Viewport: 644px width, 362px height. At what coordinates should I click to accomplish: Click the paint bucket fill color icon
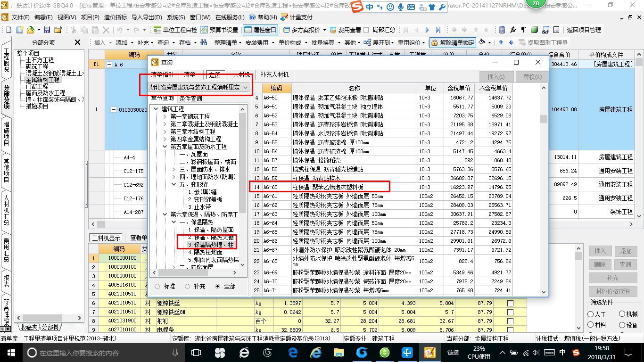[482, 42]
